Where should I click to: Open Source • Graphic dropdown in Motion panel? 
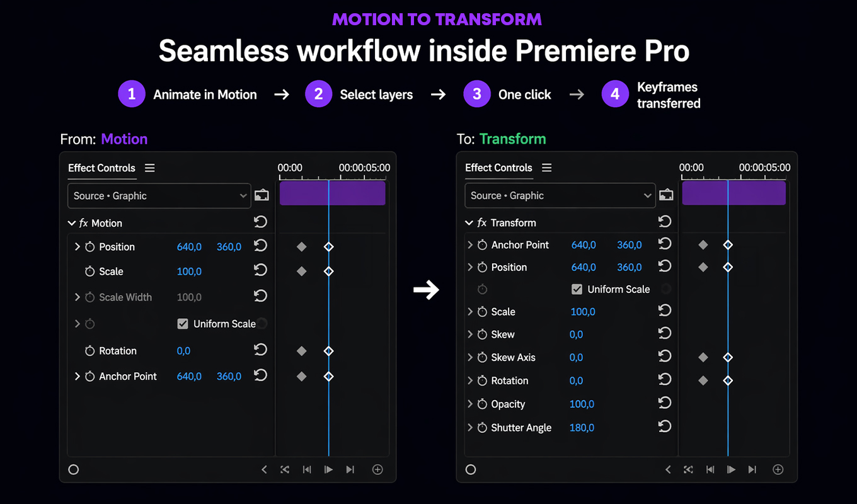click(159, 196)
